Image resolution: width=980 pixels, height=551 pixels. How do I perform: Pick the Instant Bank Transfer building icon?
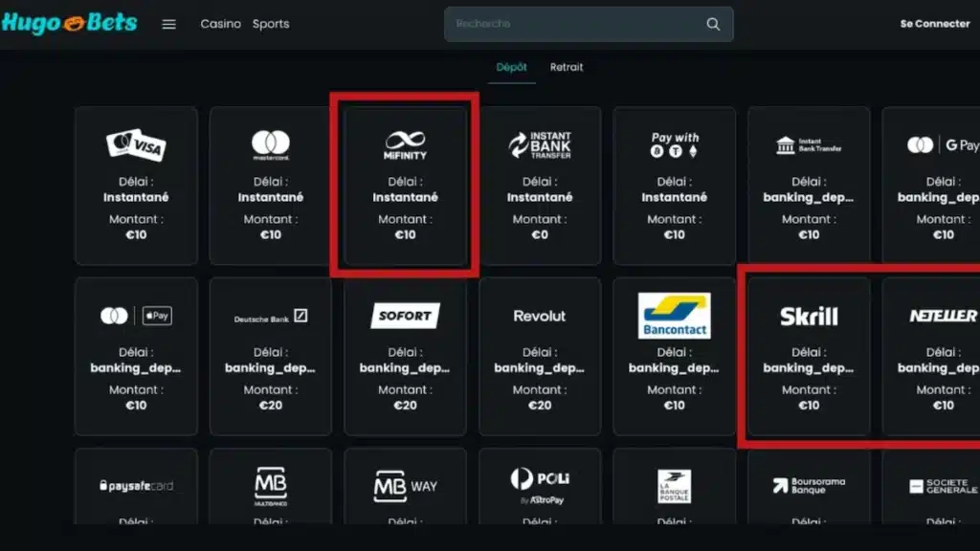point(808,145)
